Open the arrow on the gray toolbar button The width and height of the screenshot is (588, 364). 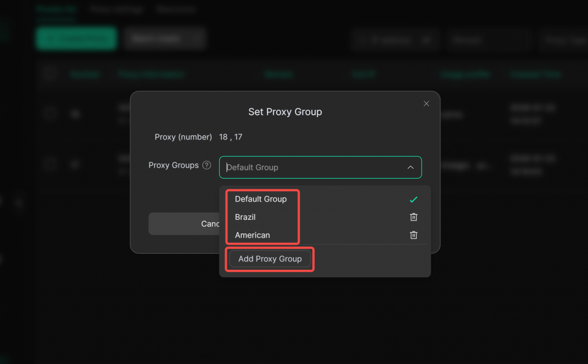pyautogui.click(x=198, y=38)
